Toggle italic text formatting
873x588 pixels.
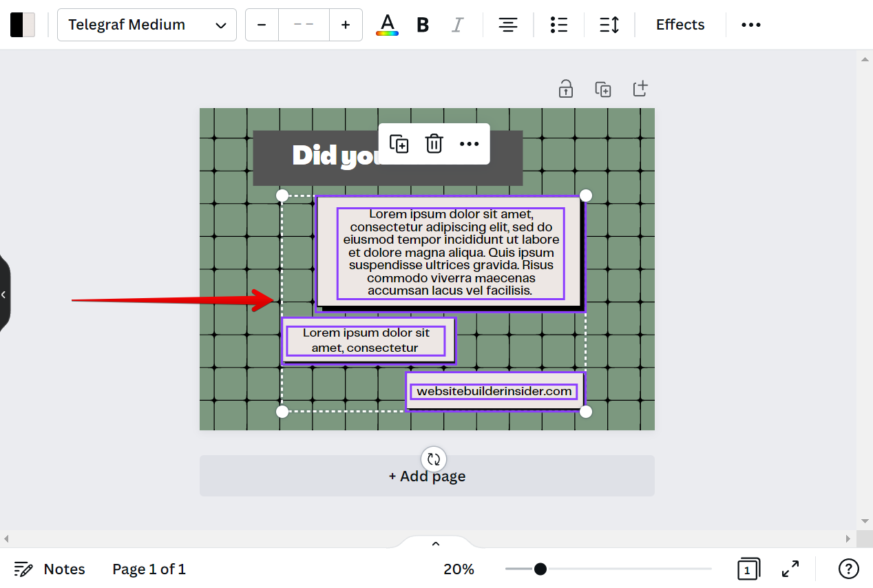457,25
